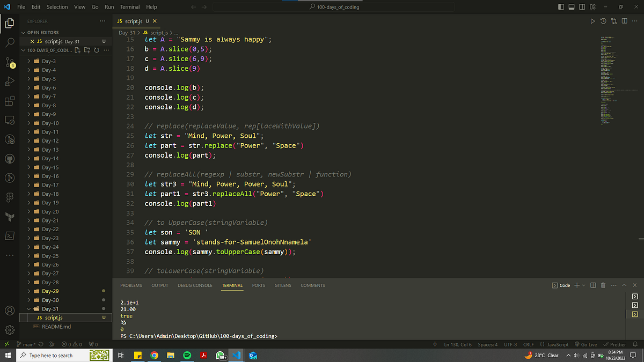The image size is (644, 362).
Task: Close script.js in Open Editors list
Action: pos(32,41)
